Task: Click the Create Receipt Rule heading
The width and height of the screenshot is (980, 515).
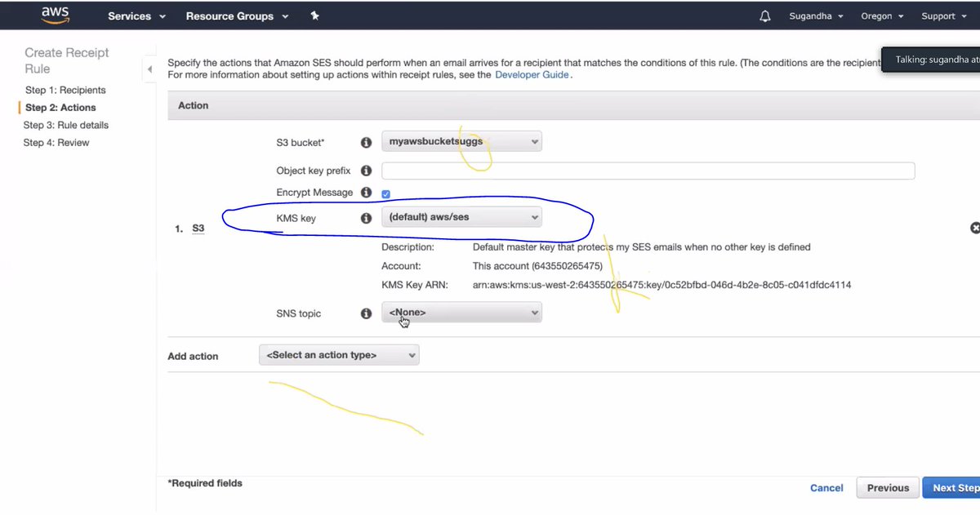Action: click(x=67, y=60)
